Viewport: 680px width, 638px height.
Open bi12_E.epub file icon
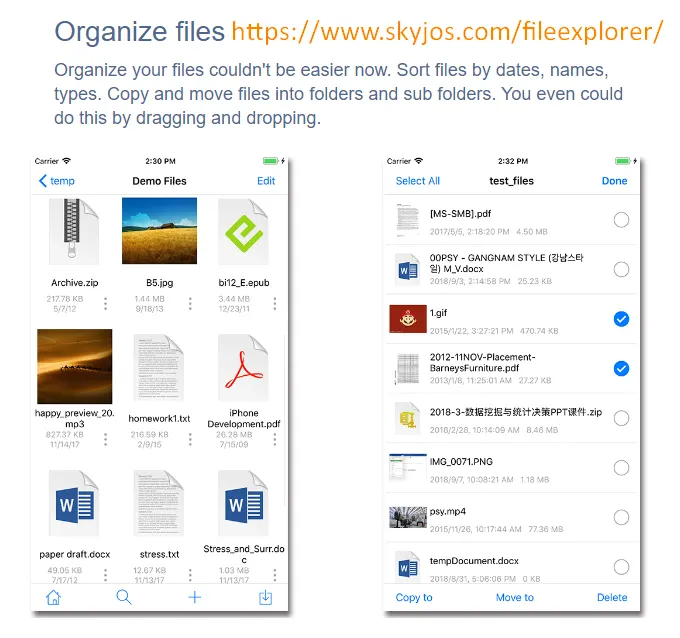tap(243, 232)
